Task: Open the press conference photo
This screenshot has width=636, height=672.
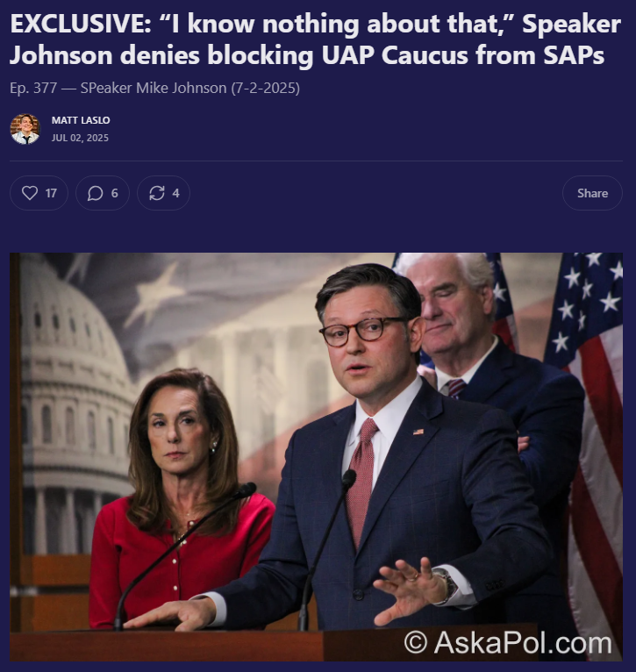Action: 317,456
